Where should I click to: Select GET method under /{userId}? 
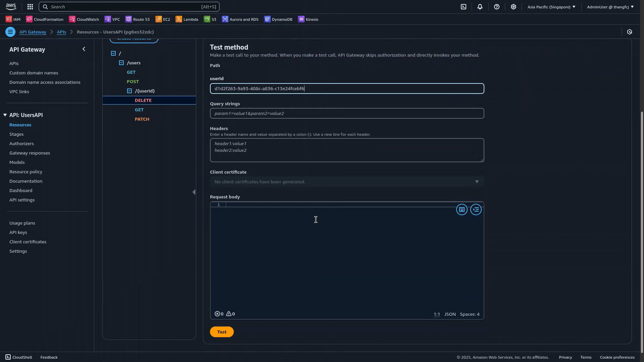tap(139, 110)
